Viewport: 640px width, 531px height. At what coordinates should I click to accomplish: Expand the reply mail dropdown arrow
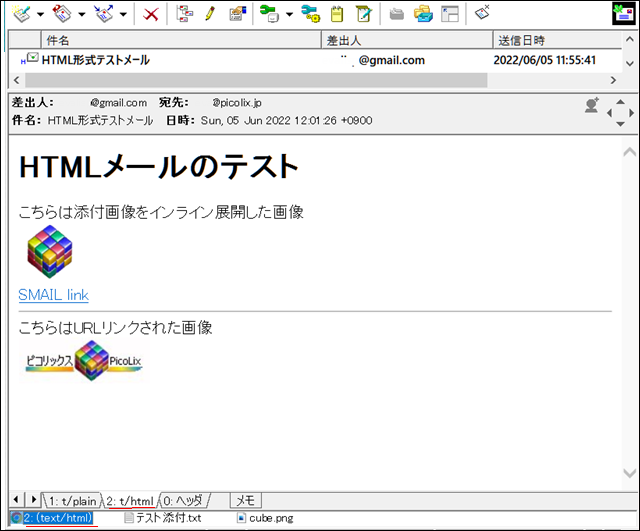(x=82, y=15)
